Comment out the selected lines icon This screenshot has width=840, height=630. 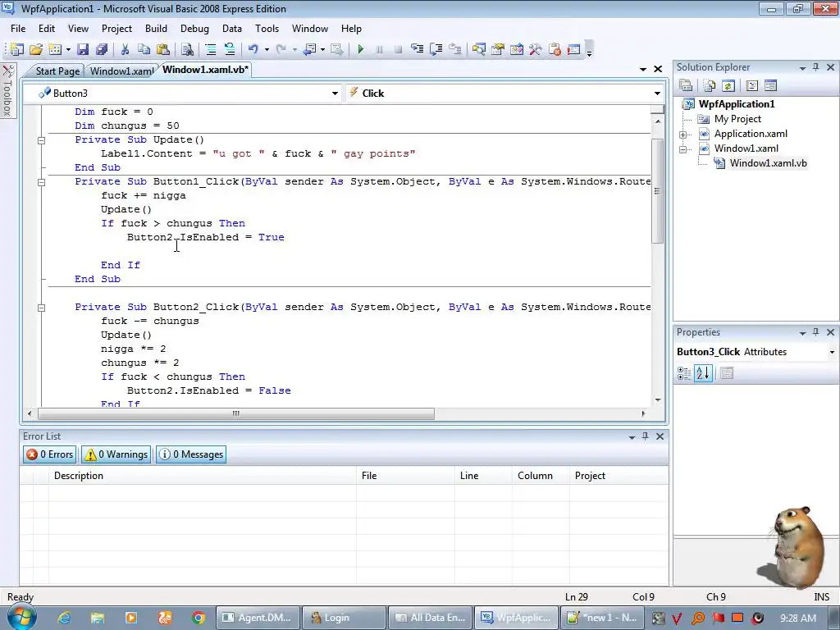(x=211, y=50)
